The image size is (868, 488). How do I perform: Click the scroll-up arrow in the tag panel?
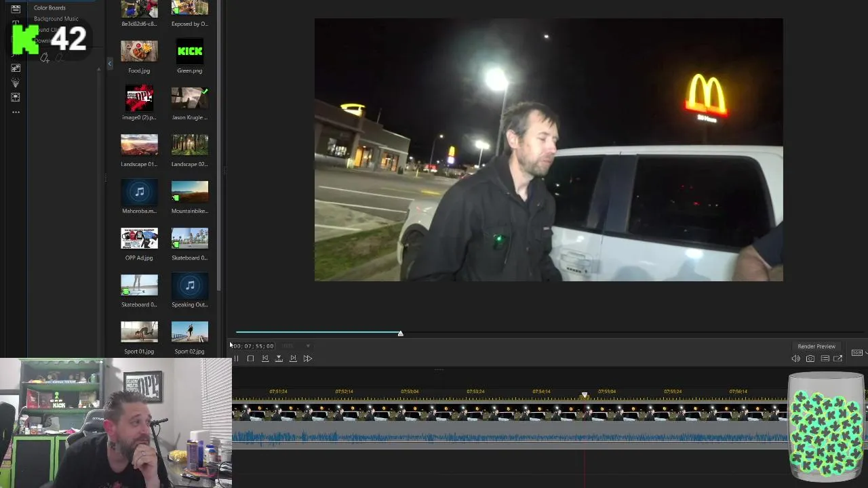[100, 70]
